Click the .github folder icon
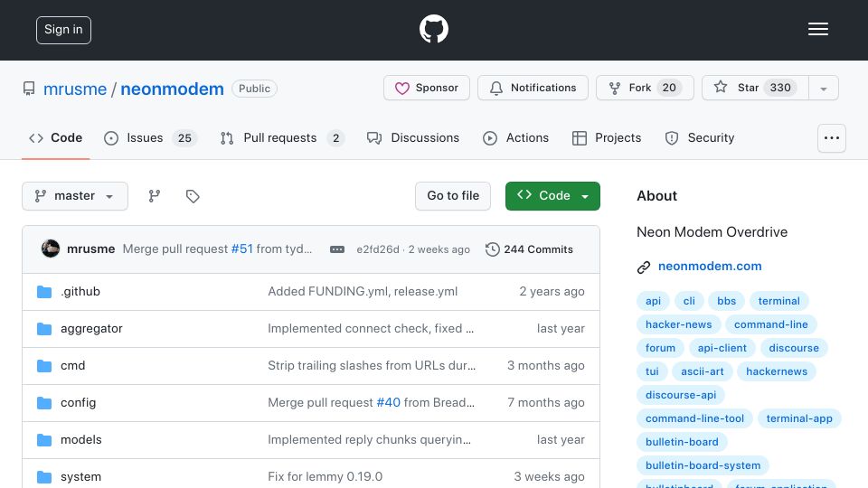The image size is (868, 488). pyautogui.click(x=44, y=292)
